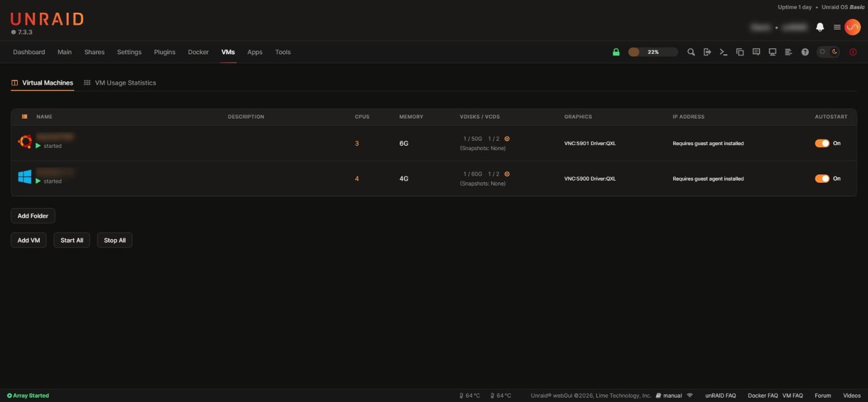This screenshot has width=868, height=402.
Task: Click the monitor info icon
Action: (772, 52)
